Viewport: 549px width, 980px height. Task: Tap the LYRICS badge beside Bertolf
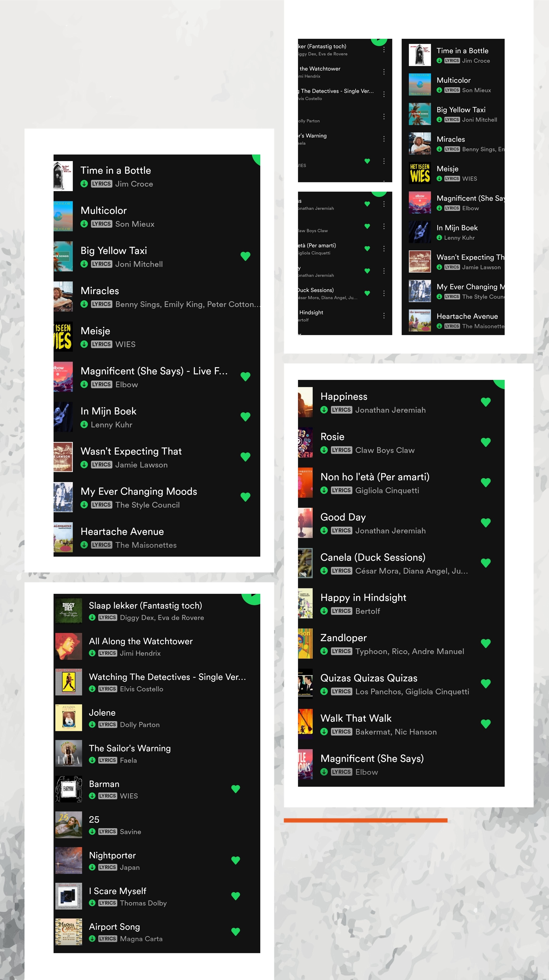[341, 611]
